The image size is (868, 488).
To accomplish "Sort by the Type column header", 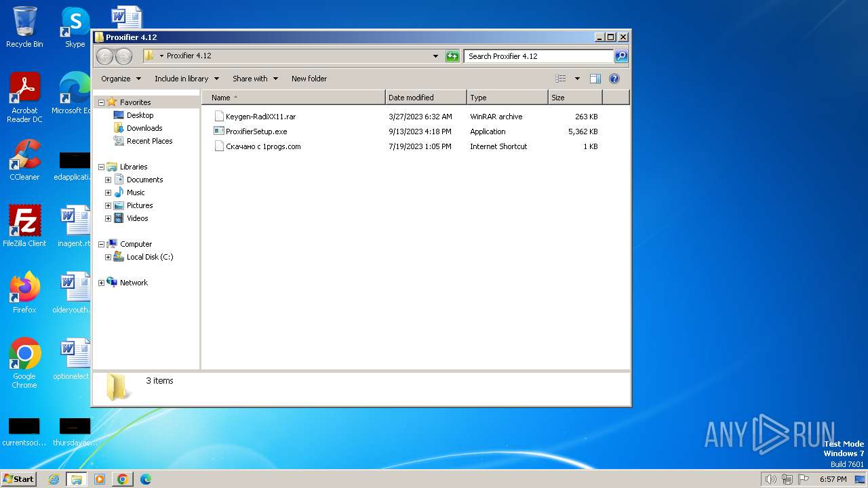I will [x=507, y=98].
